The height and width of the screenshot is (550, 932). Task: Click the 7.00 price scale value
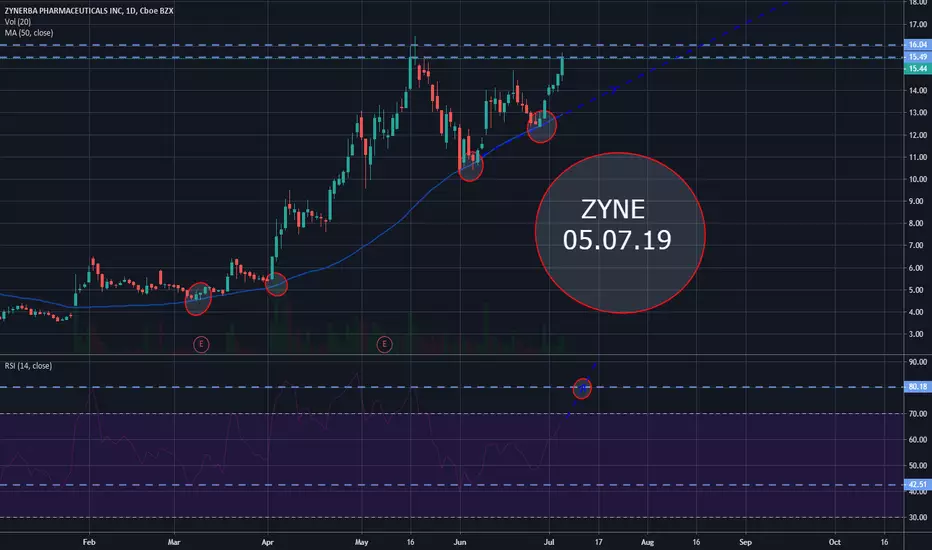tap(918, 245)
